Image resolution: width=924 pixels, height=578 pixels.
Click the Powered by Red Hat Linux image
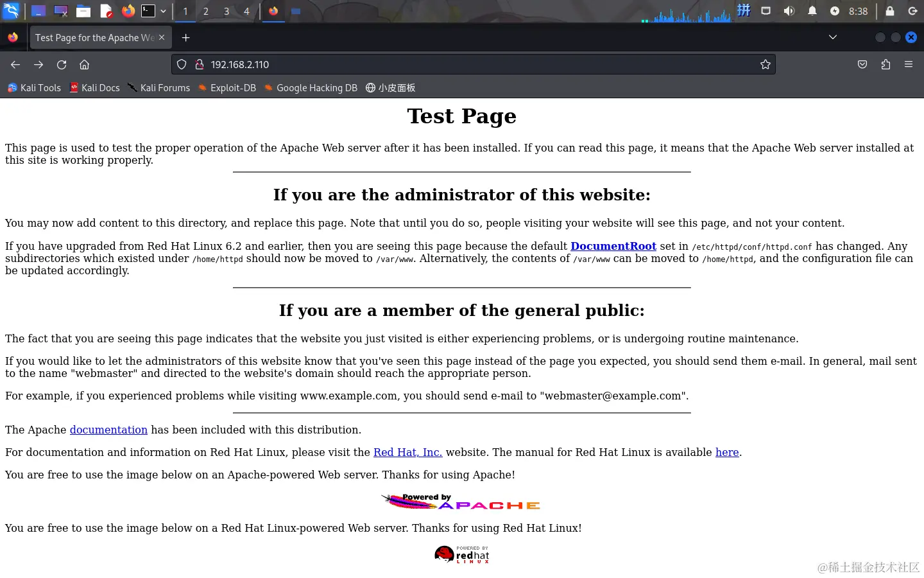coord(462,555)
